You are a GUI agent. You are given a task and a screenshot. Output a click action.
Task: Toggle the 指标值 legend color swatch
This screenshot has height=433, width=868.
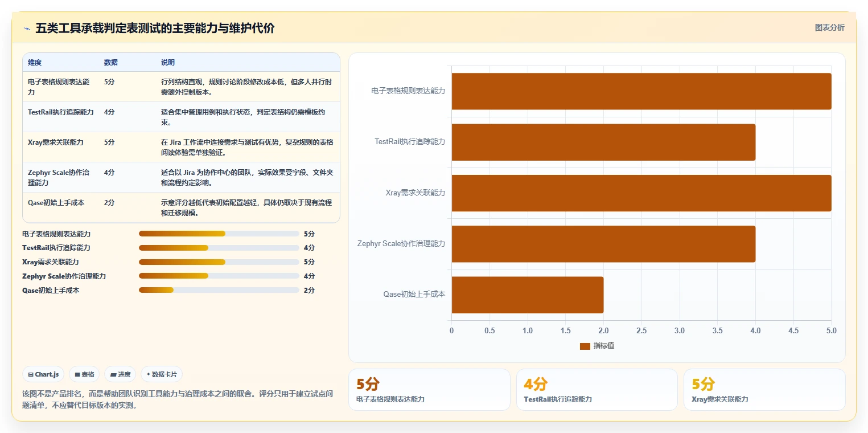point(585,346)
